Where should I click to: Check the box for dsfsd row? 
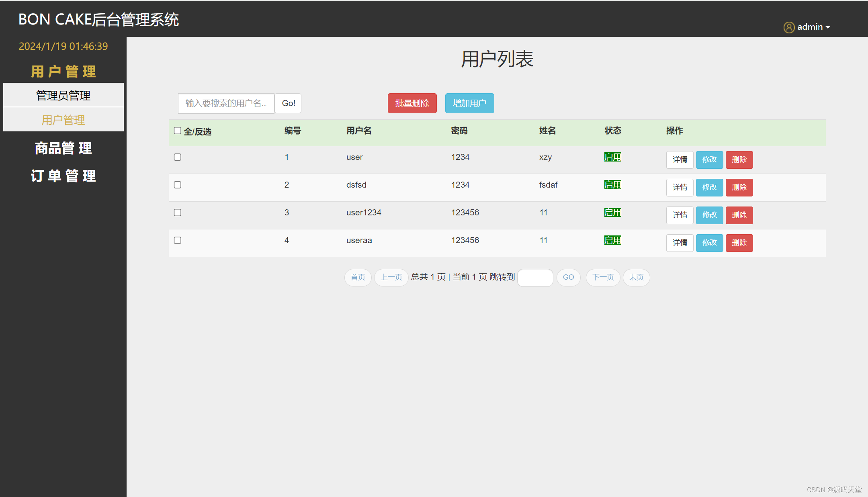(x=177, y=185)
